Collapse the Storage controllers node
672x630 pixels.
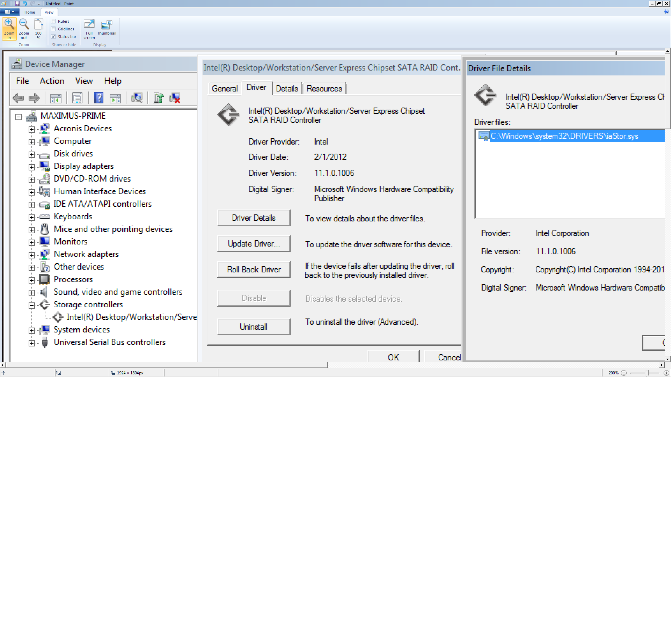click(x=32, y=306)
